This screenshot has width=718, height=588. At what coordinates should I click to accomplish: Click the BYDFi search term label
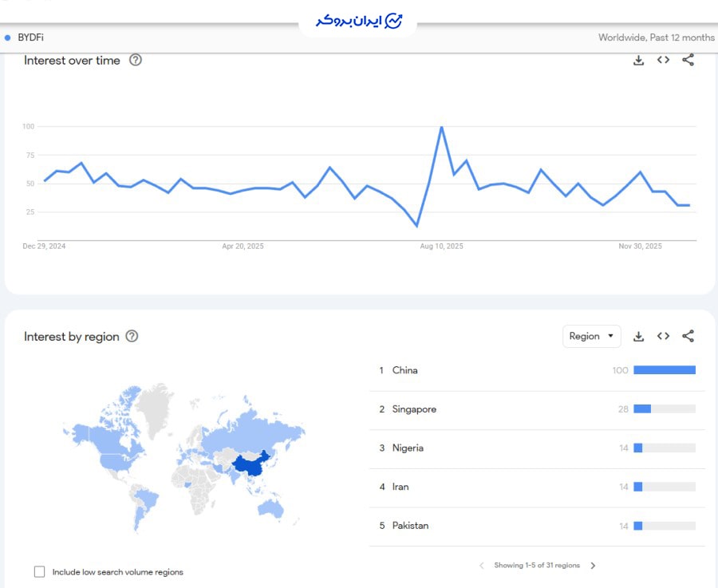30,37
